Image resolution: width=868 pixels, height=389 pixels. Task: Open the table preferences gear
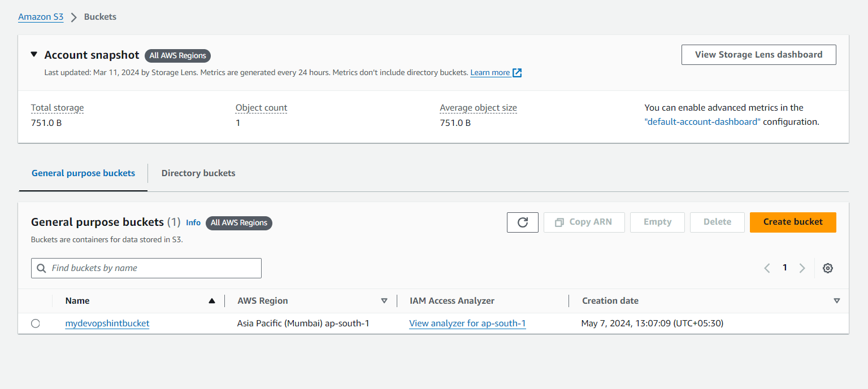(827, 268)
